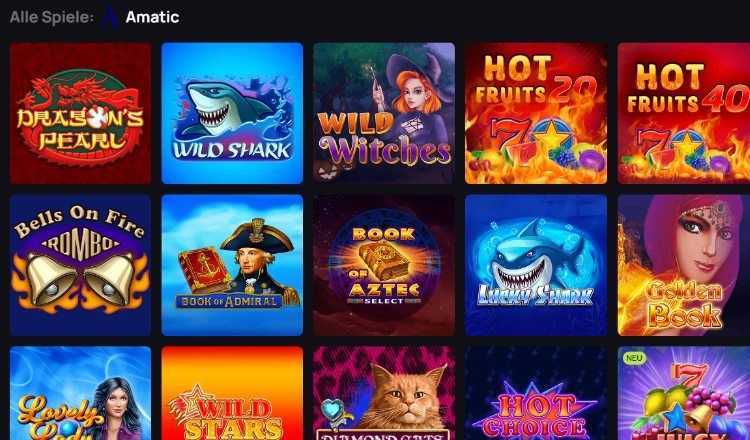Choose the Hot Fruits 40 game
The image size is (750, 440).
click(x=684, y=113)
